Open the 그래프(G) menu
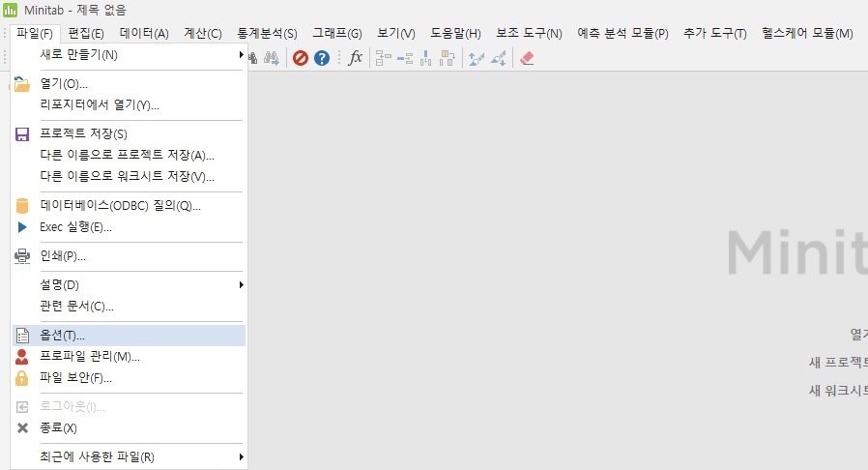The image size is (868, 470). pos(337,33)
